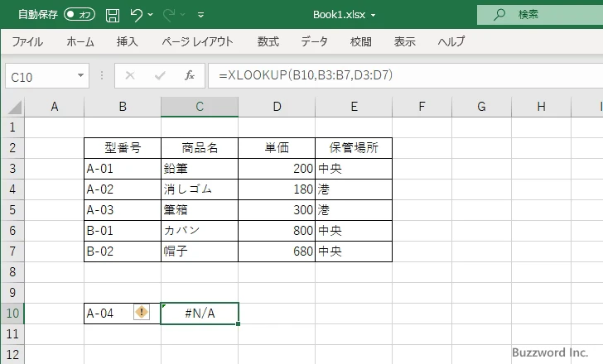Click the XLOOKUP formula in formula bar

pos(306,75)
